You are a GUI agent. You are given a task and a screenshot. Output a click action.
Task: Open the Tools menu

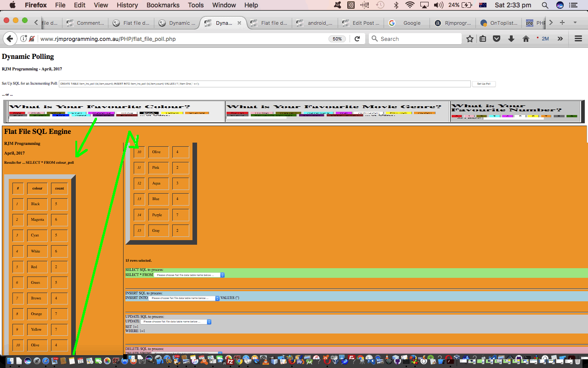tap(196, 5)
